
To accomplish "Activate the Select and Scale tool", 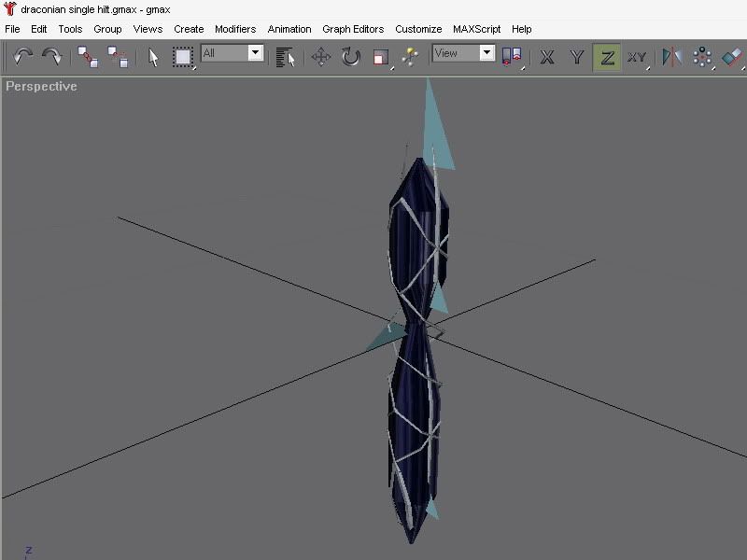I will 381,58.
